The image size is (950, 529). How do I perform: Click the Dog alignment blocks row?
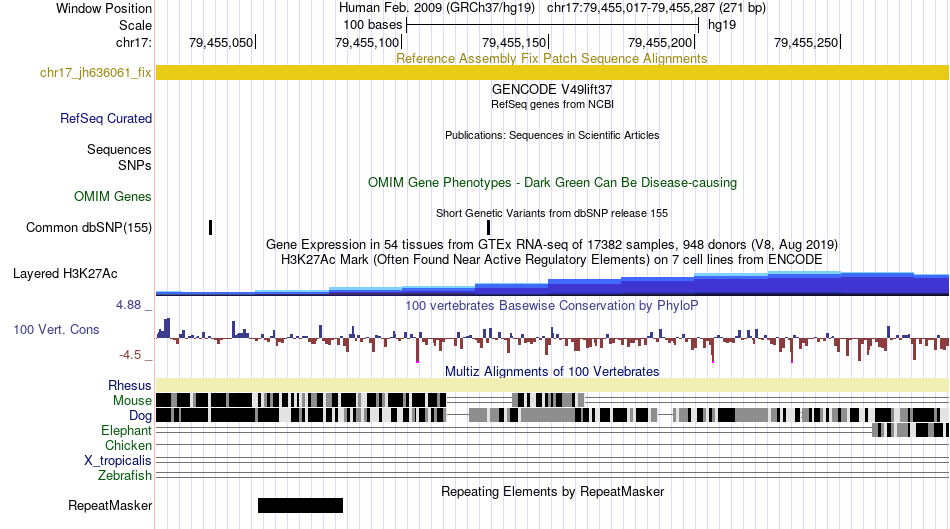[553, 415]
